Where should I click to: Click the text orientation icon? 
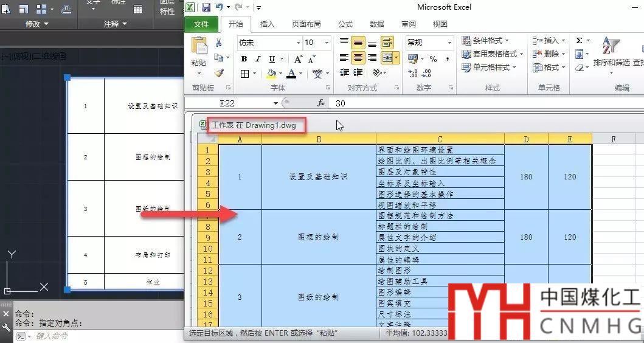(x=377, y=73)
